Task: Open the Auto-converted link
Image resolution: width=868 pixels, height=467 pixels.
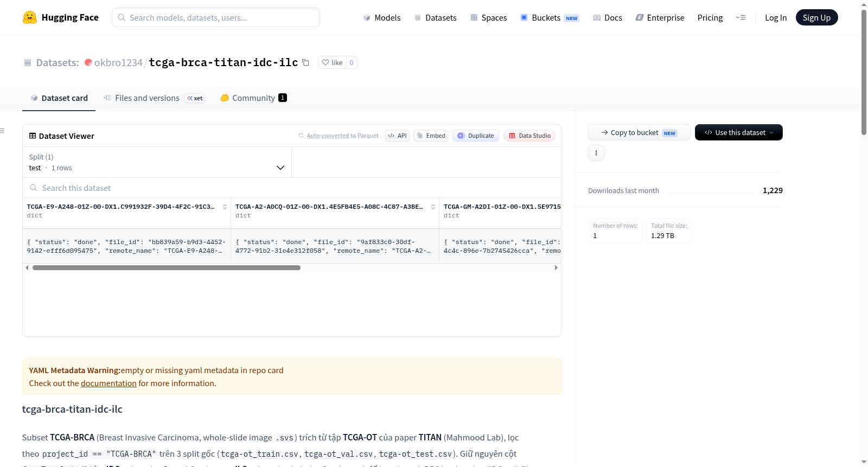Action: coord(328,136)
